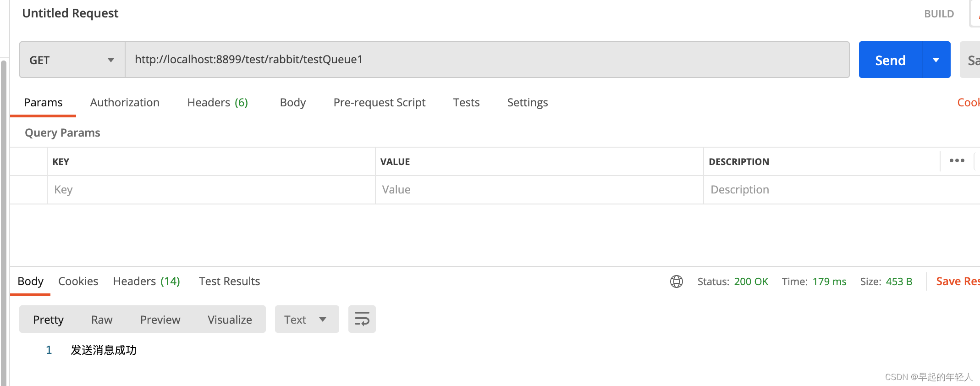Viewport: 980px width, 386px height.
Task: Switch to the Raw view
Action: (102, 320)
